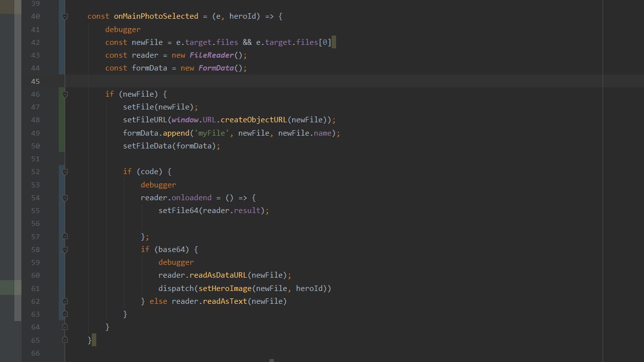The image size is (644, 362).
Task: Click the readAsDataURL method
Action: tap(218, 275)
